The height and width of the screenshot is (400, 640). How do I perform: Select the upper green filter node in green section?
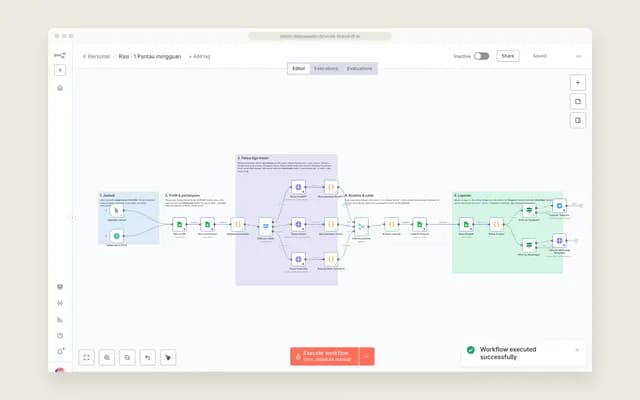529,211
